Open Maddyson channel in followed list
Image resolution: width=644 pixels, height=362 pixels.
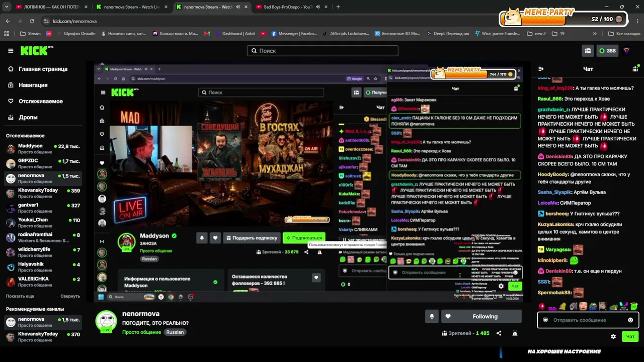pyautogui.click(x=43, y=149)
